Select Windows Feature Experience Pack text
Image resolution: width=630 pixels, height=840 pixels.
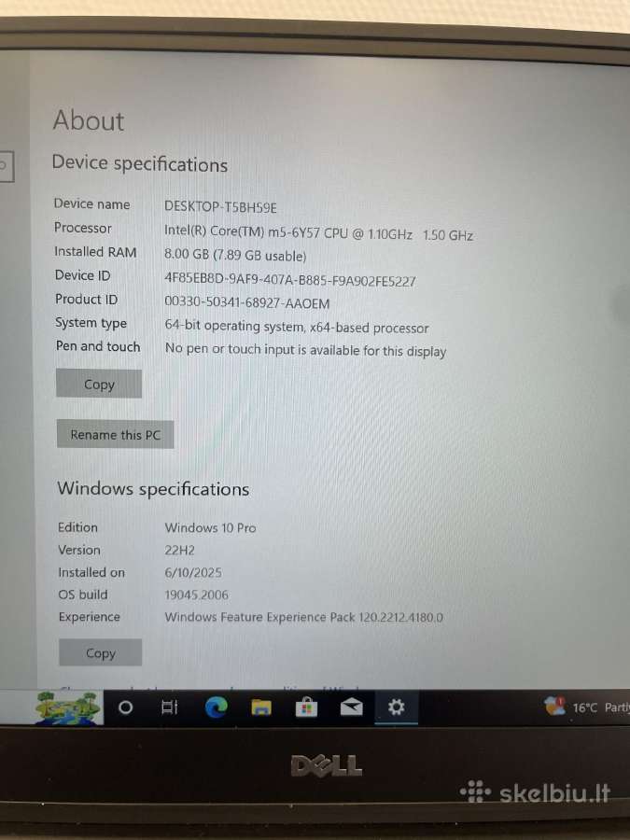[x=303, y=617]
